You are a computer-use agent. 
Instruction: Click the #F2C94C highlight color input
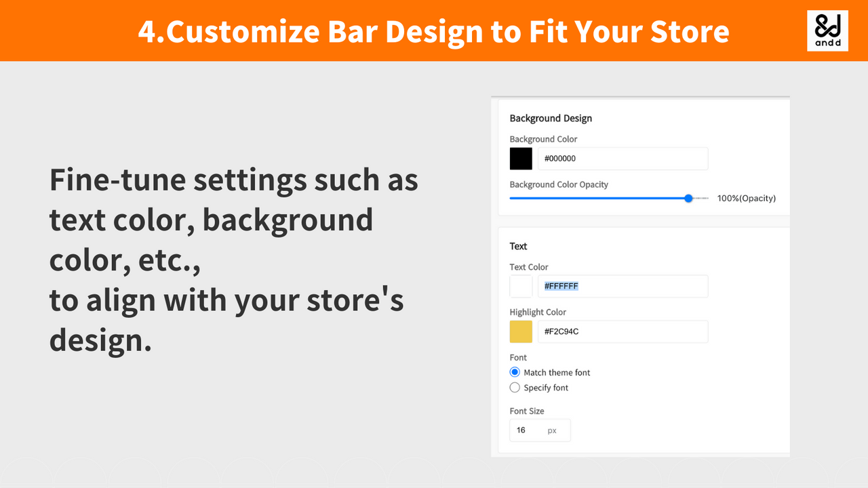point(623,331)
